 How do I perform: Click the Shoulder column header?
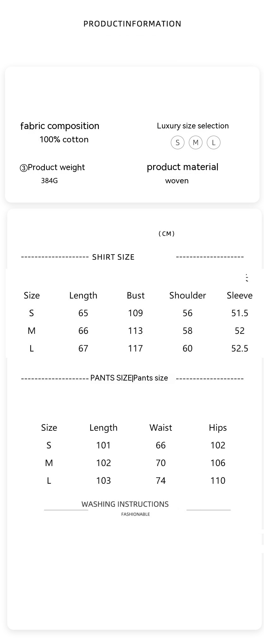(x=188, y=295)
